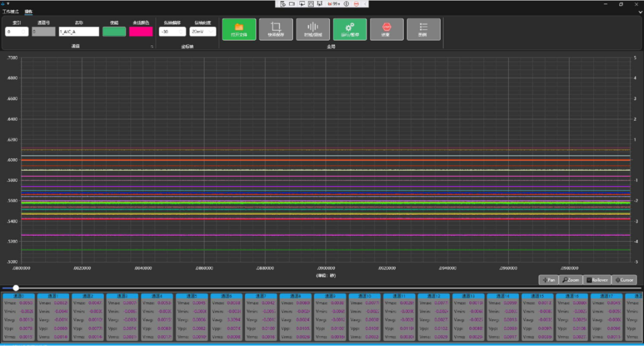
Task: Select the operation ribbon tab
Action: point(29,11)
